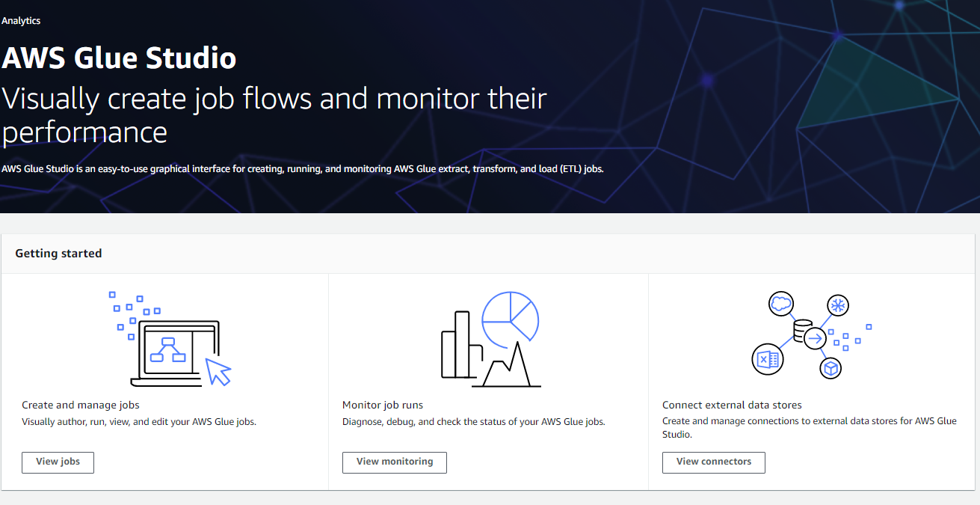Click the cube icon in connectors illustration

831,368
